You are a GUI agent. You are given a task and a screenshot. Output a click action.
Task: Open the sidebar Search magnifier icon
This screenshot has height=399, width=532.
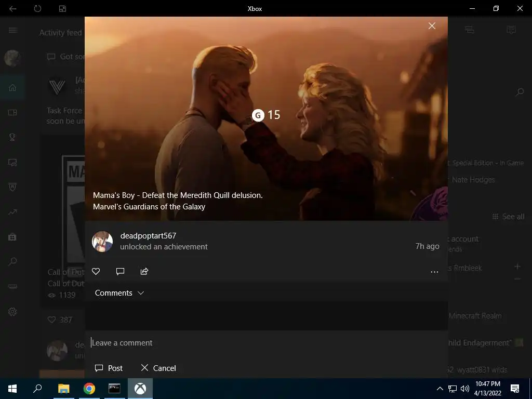[x=12, y=262]
